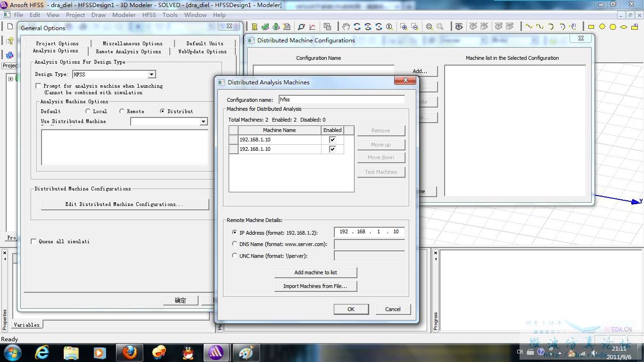
Task: Switch to Remote Analysis Options tab
Action: [x=128, y=51]
